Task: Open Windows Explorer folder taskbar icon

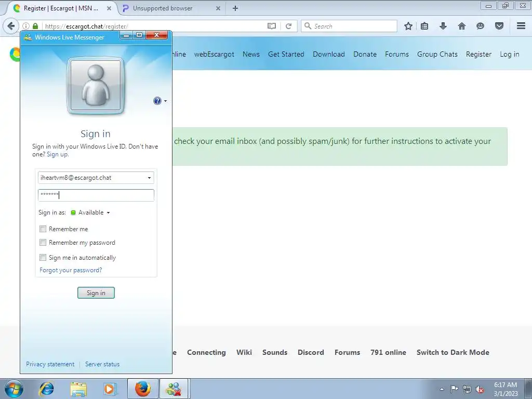Action: pyautogui.click(x=78, y=389)
